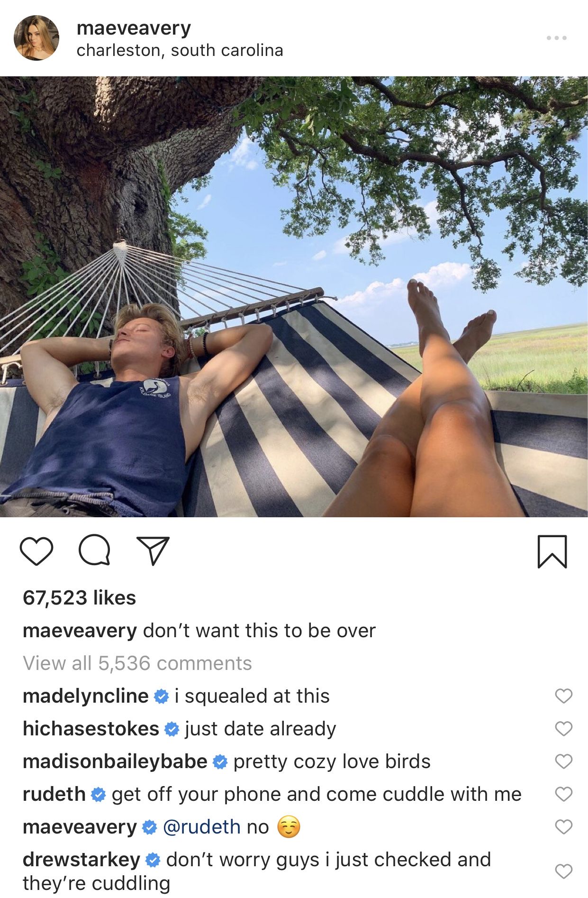The height and width of the screenshot is (898, 588).
Task: Tap the hammock photo
Action: [294, 297]
